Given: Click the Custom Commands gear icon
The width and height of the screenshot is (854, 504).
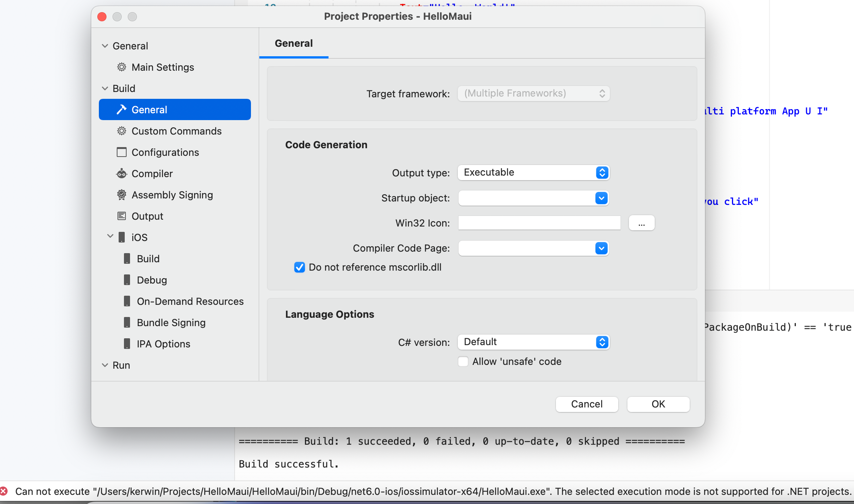Looking at the screenshot, I should (122, 131).
